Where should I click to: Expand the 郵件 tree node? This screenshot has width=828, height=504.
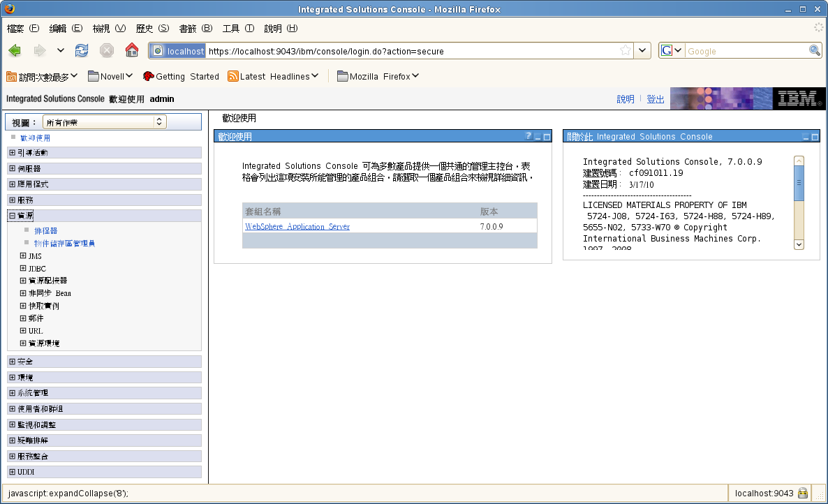pos(23,318)
